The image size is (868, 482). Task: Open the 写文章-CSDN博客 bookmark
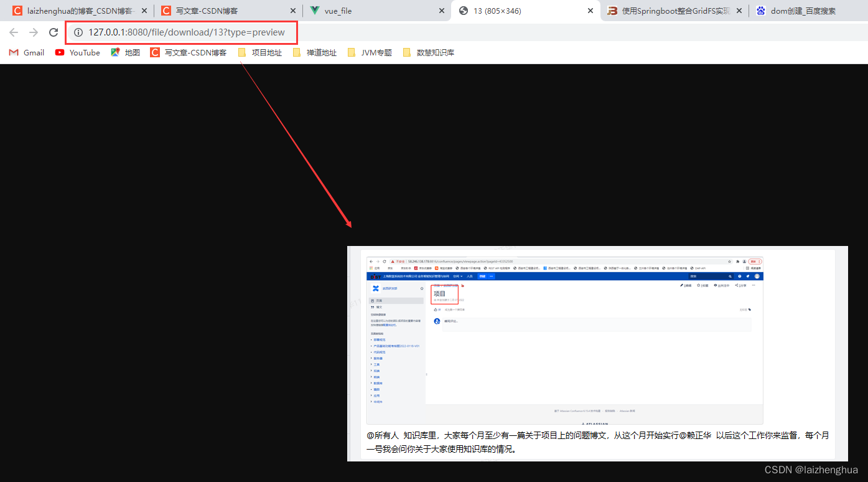(189, 53)
